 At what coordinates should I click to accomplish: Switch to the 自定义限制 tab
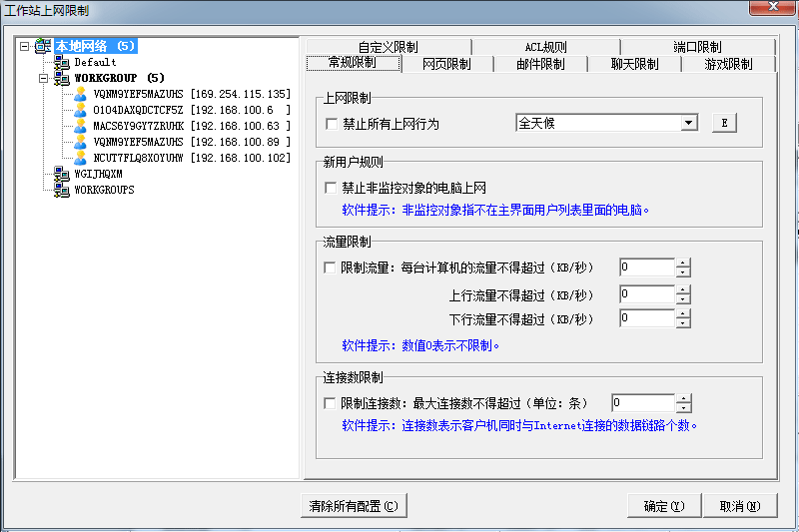[x=389, y=47]
